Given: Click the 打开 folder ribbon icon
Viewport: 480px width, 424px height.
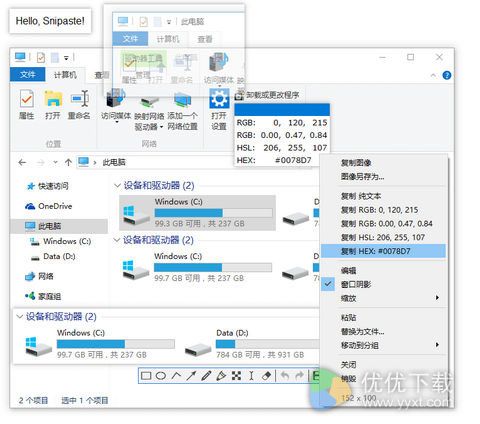Looking at the screenshot, I should tap(53, 99).
